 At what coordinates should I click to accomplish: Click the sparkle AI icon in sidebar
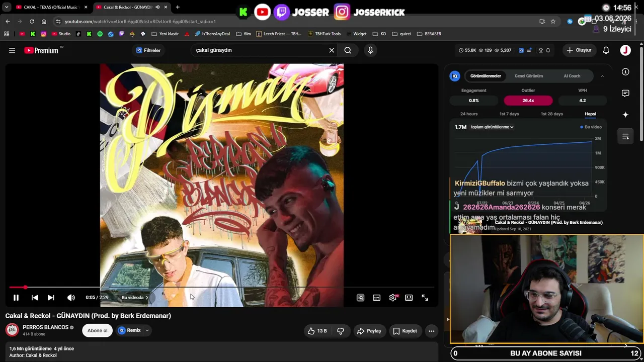pyautogui.click(x=625, y=115)
